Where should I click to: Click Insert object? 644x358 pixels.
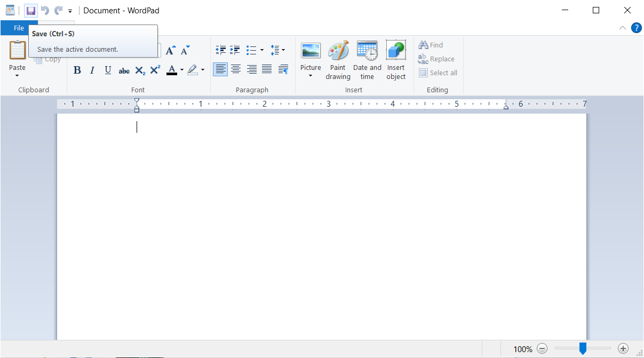(396, 60)
